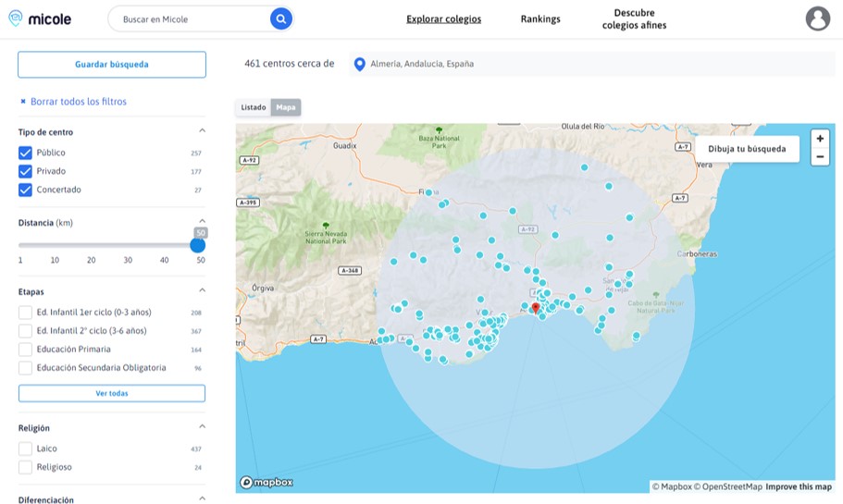Click the distance slider track near 40
This screenshot has width=843, height=504.
(x=164, y=245)
